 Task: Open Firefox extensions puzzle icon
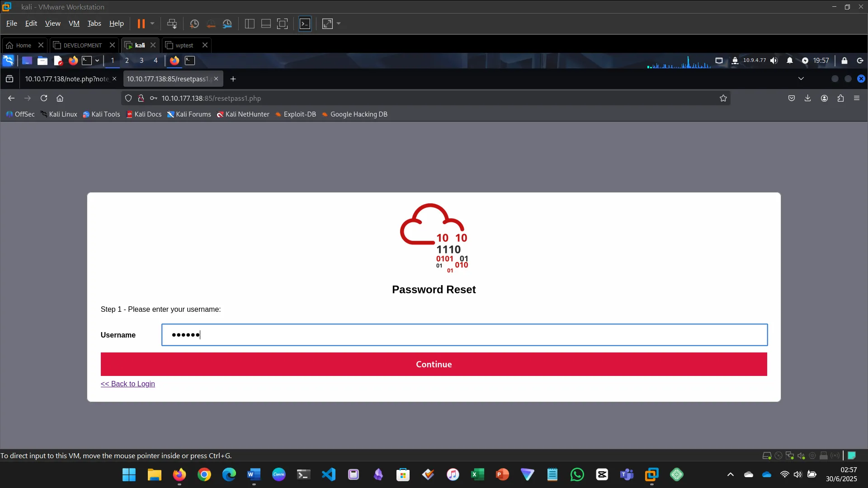coord(840,98)
